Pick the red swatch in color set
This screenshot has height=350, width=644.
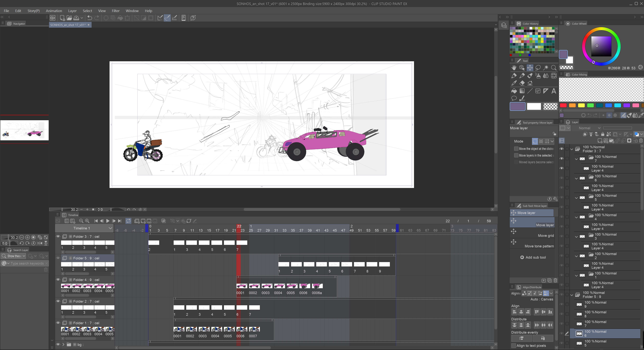563,105
